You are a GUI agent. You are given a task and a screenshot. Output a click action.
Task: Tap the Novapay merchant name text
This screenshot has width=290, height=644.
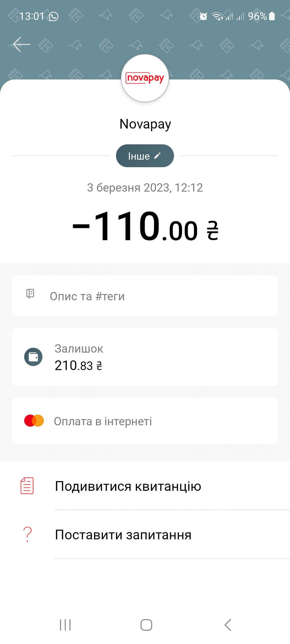[145, 124]
